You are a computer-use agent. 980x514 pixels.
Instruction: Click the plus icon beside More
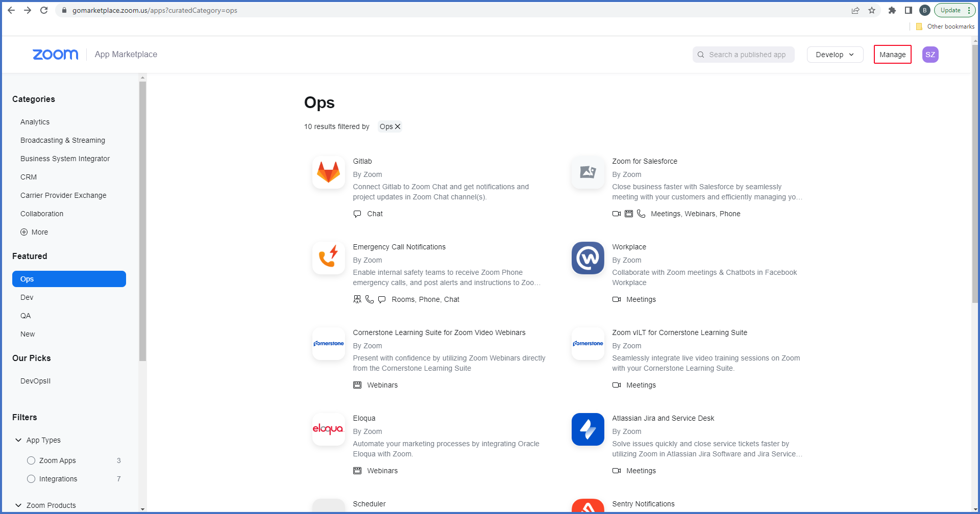24,232
